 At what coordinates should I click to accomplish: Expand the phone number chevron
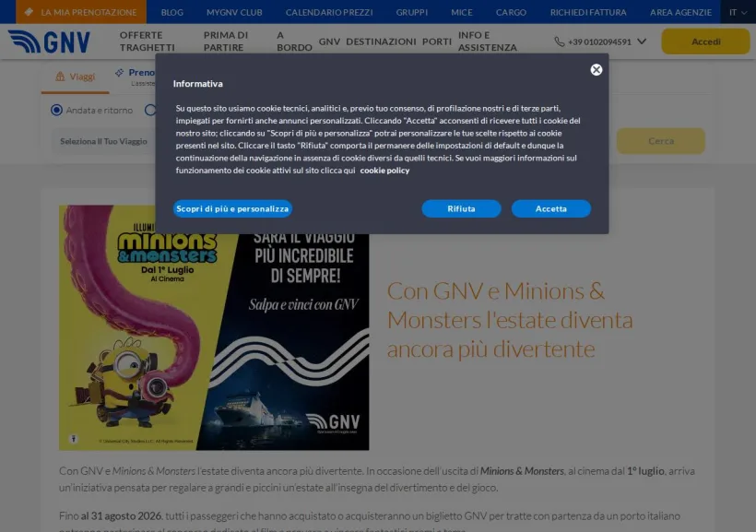[x=642, y=41]
